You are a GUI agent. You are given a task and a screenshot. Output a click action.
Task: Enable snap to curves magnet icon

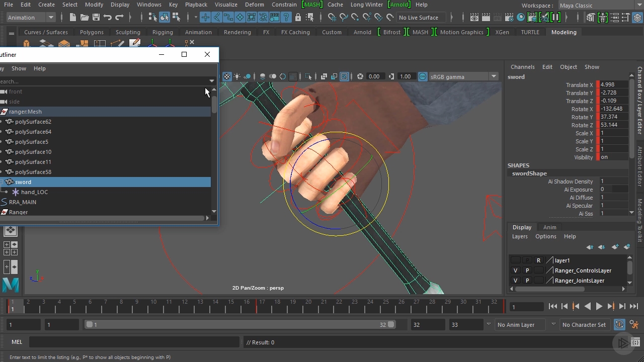(344, 17)
